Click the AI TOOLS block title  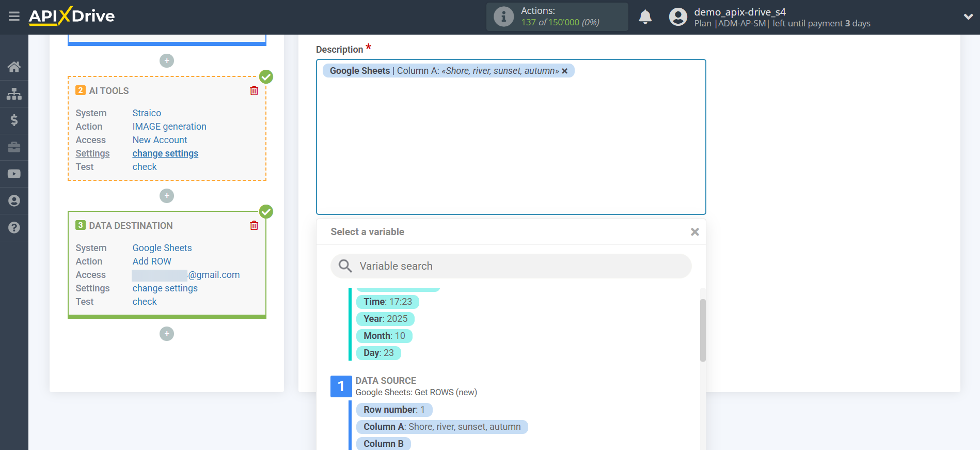tap(109, 91)
